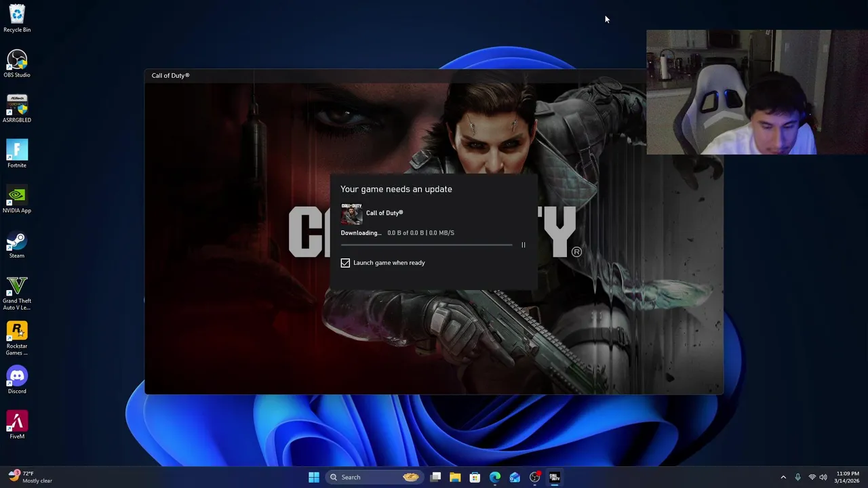Select the FiveM desktop shortcut

17,426
